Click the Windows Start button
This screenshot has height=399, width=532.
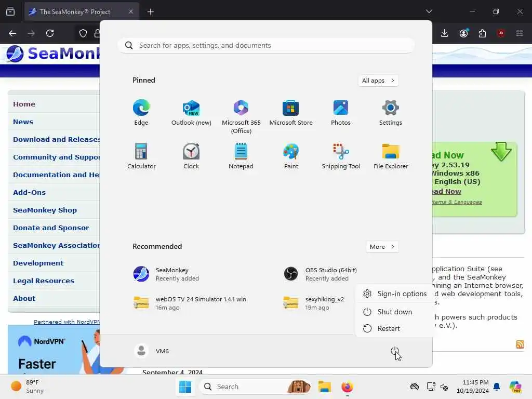click(x=185, y=387)
